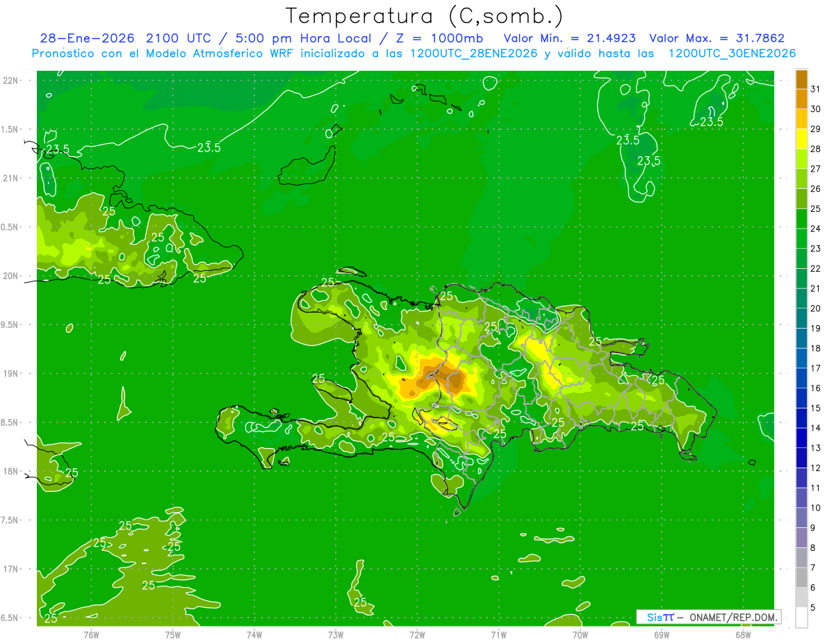
Task: Click the '17N' latitude axis label
Action: click(10, 569)
